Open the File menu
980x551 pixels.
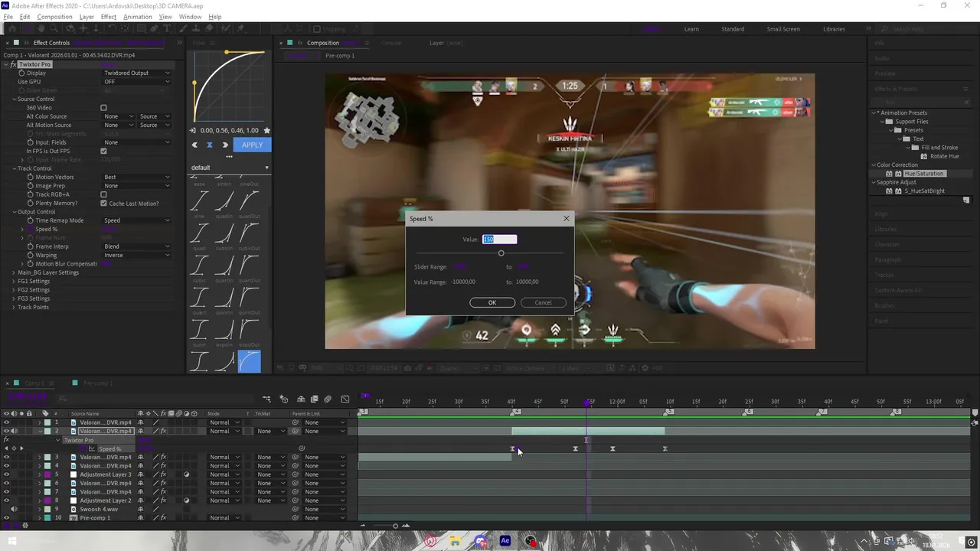tap(8, 17)
